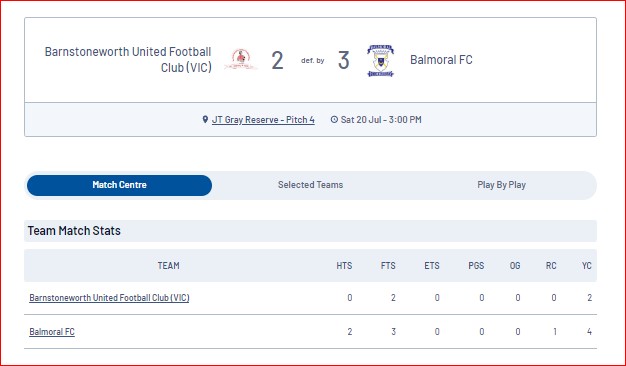Click the PGS column header
The height and width of the screenshot is (366, 626).
[476, 266]
